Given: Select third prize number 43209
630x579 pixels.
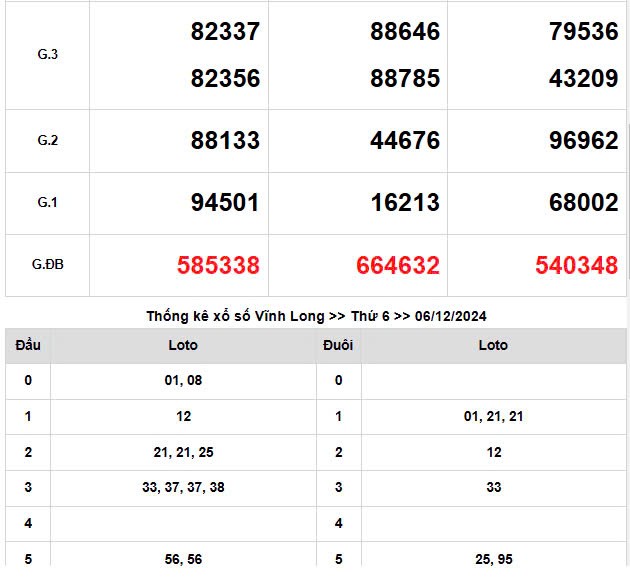Looking at the screenshot, I should click(583, 78).
